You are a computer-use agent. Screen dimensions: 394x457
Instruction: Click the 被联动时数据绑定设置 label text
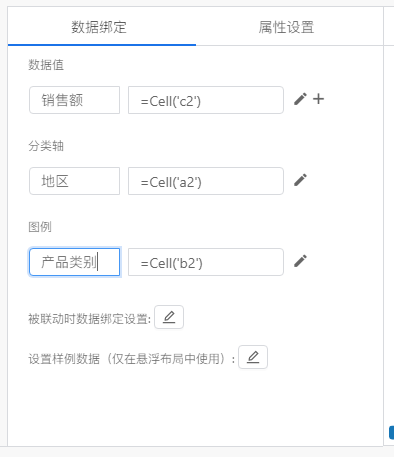click(x=89, y=319)
